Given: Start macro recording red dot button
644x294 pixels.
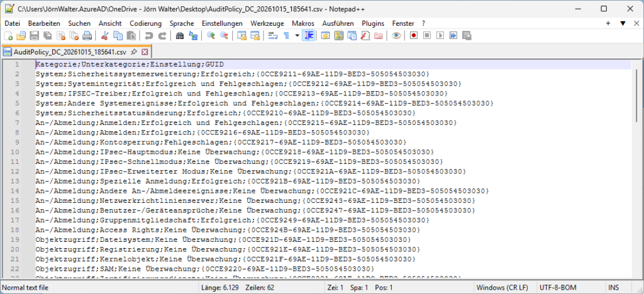Looking at the screenshot, I should tap(414, 36).
